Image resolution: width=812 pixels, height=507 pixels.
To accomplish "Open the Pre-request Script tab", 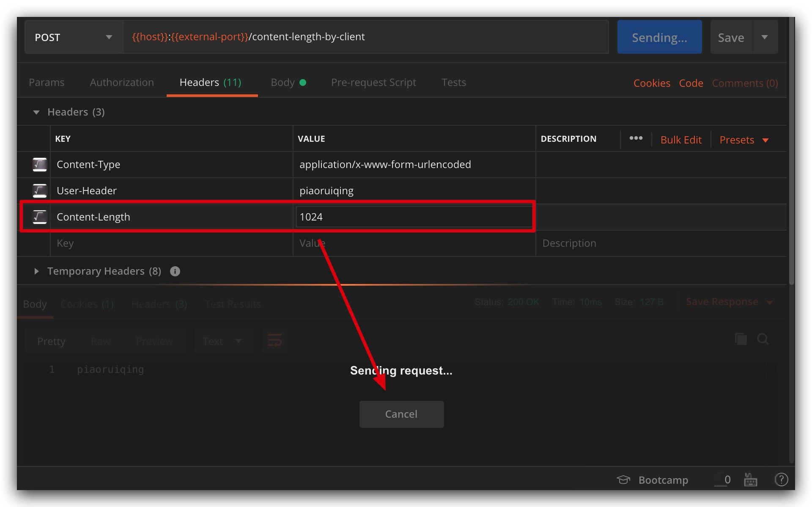I will 373,83.
